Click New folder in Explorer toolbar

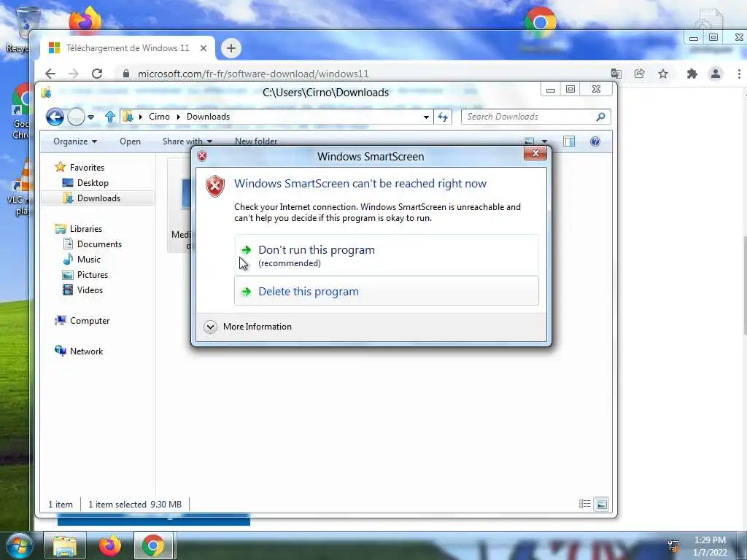(256, 141)
